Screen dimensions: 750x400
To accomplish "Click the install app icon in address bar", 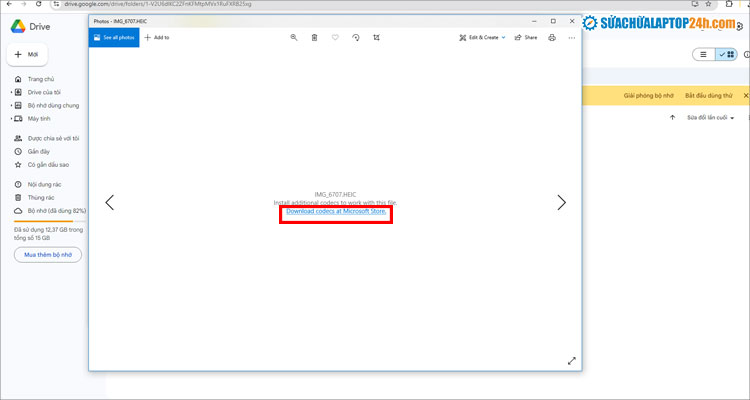I will tap(695, 4).
